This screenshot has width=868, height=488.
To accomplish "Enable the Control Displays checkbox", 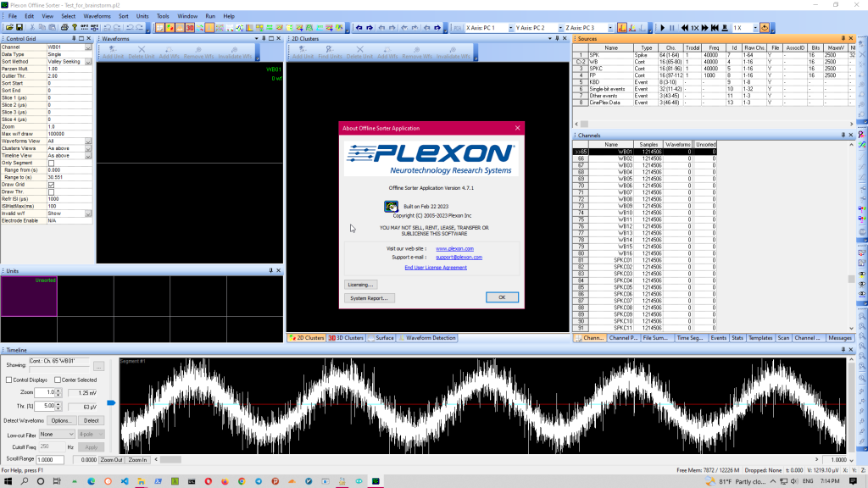I will (x=8, y=380).
